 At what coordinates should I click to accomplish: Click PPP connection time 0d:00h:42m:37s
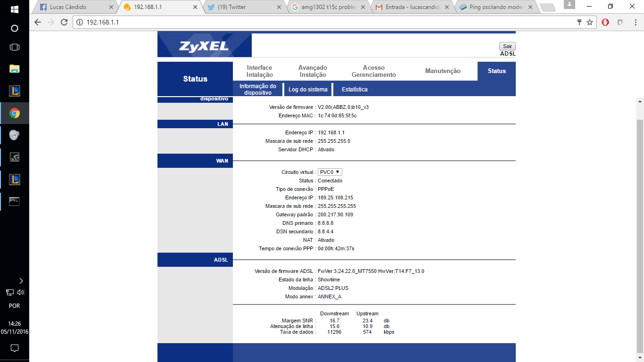336,248
